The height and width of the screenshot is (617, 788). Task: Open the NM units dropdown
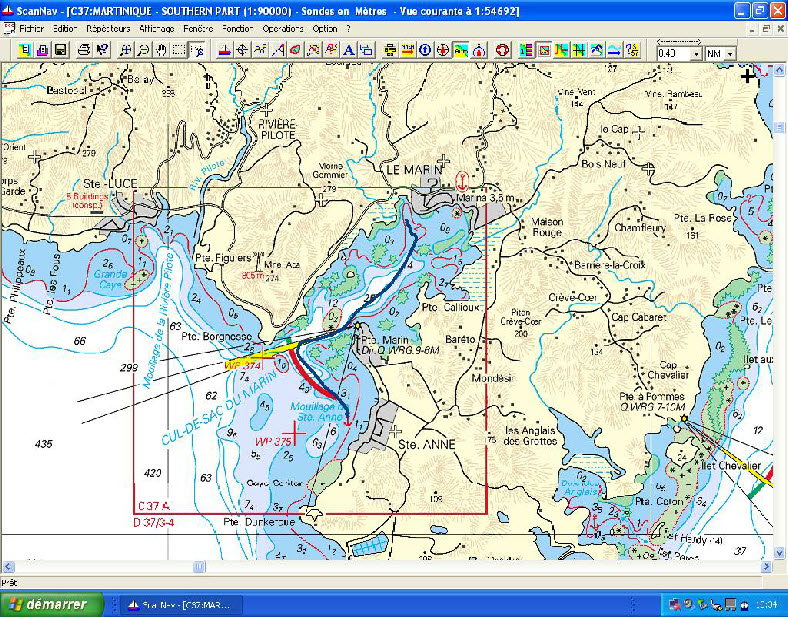click(731, 53)
